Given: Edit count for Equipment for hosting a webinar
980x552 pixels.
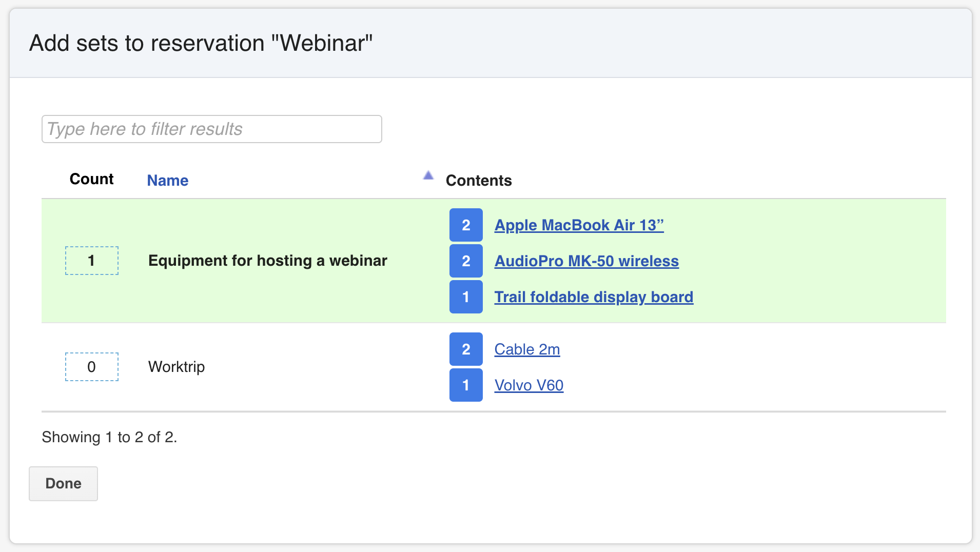Looking at the screenshot, I should (91, 261).
